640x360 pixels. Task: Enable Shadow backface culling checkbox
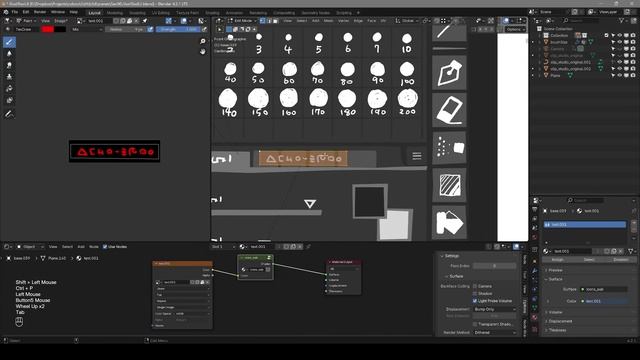point(475,293)
